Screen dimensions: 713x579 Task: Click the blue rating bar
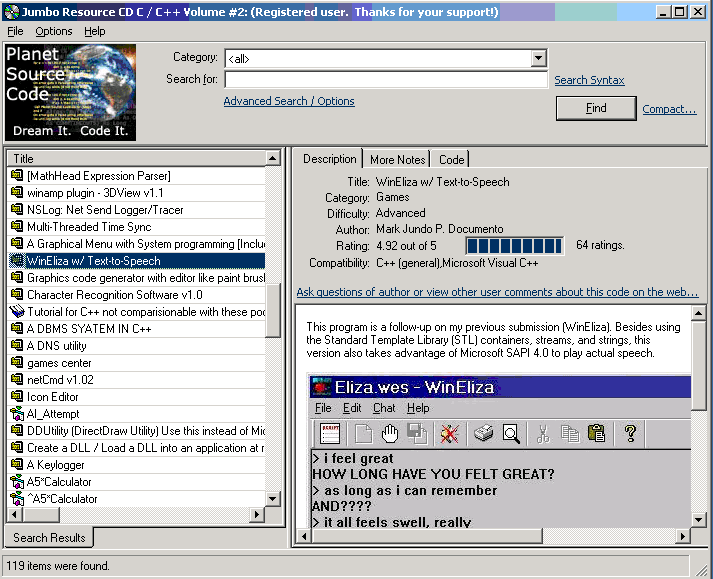[x=515, y=246]
